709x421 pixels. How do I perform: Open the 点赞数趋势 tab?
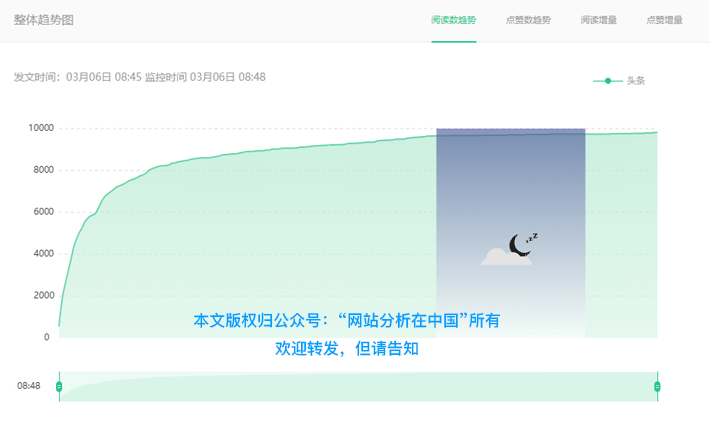[527, 20]
